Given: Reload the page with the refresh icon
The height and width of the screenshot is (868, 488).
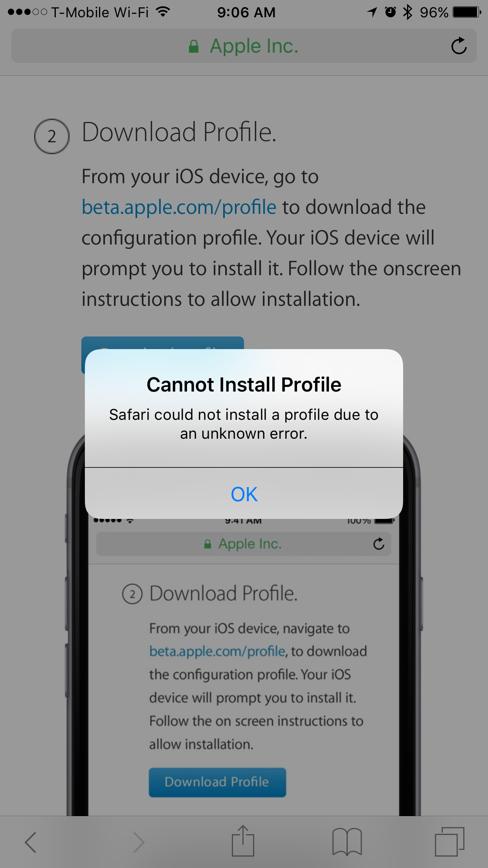Looking at the screenshot, I should tap(459, 46).
